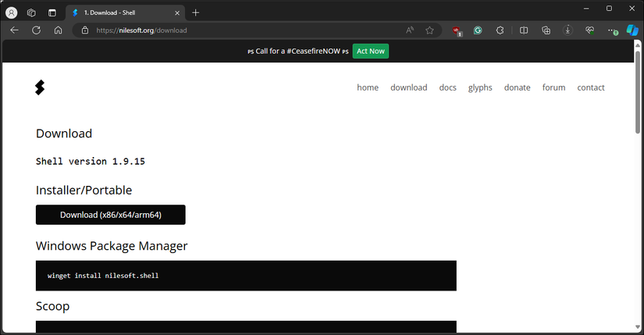Open the donate nav link
The image size is (644, 335).
pyautogui.click(x=517, y=87)
